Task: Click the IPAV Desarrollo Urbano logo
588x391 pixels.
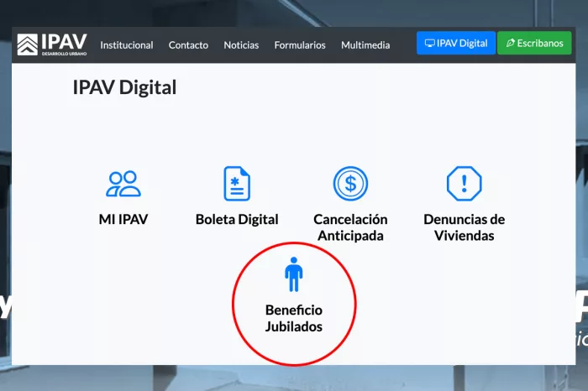Action: click(x=52, y=44)
